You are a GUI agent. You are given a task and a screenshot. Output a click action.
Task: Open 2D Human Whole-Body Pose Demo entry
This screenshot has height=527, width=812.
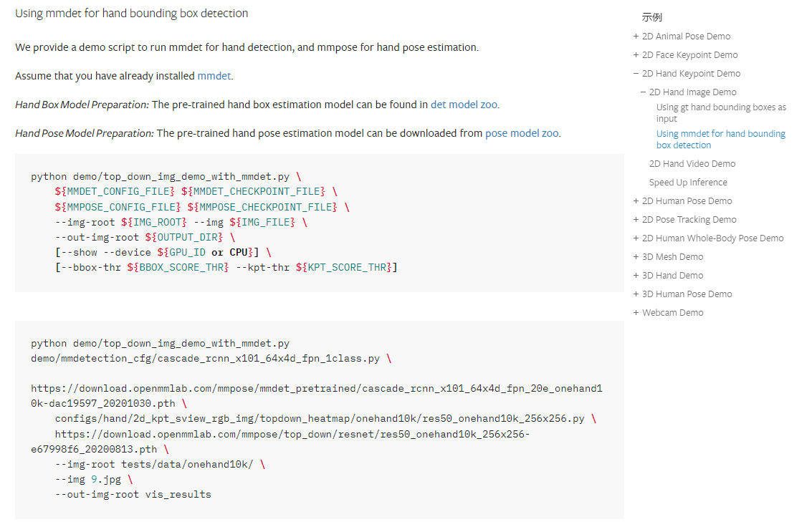pos(712,238)
